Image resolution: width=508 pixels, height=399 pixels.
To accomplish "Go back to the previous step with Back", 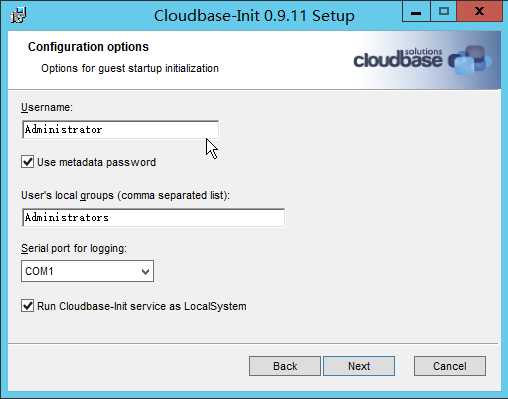I will point(285,366).
